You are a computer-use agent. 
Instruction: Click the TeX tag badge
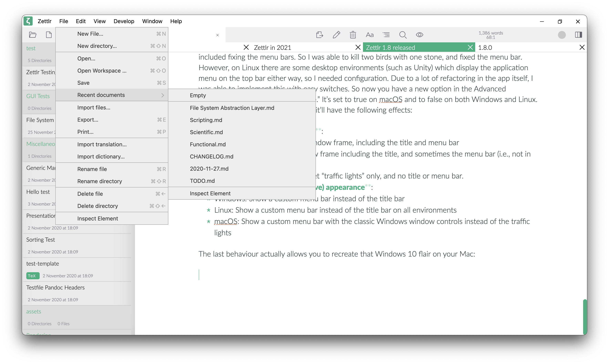click(x=33, y=276)
